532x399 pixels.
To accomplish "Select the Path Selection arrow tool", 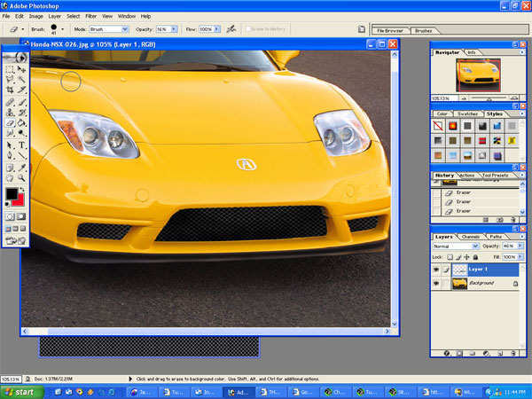I will [10, 145].
